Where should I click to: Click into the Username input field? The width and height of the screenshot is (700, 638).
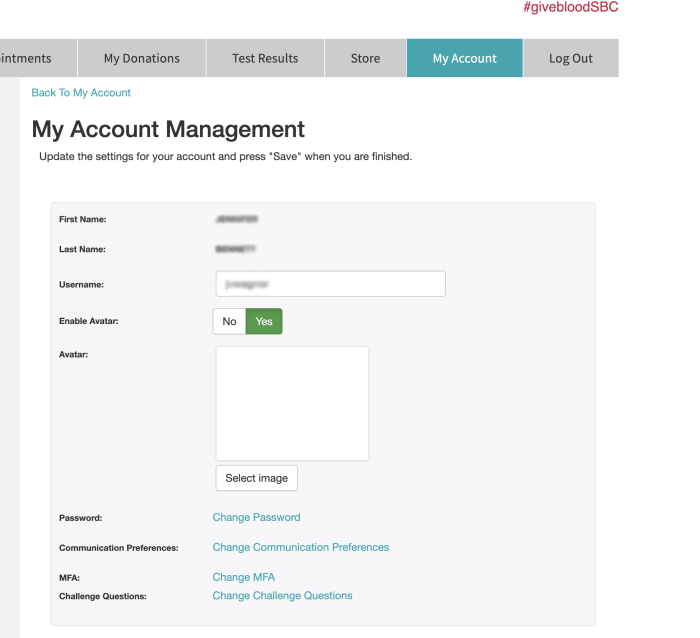click(330, 284)
